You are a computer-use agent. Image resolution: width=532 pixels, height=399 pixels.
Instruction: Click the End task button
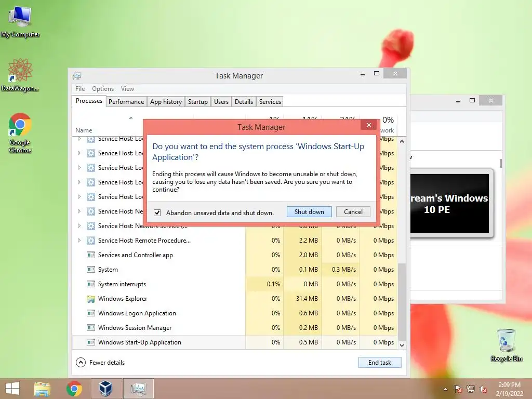click(x=380, y=362)
